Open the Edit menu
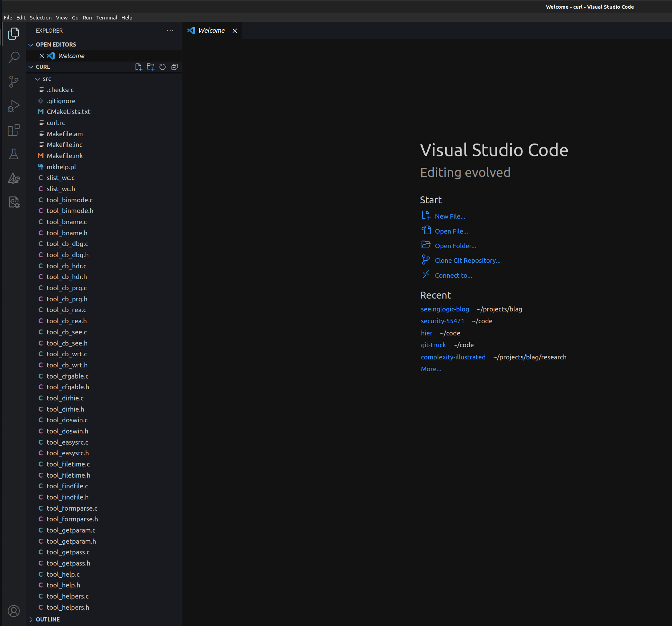Viewport: 672px width, 626px height. pyautogui.click(x=21, y=17)
